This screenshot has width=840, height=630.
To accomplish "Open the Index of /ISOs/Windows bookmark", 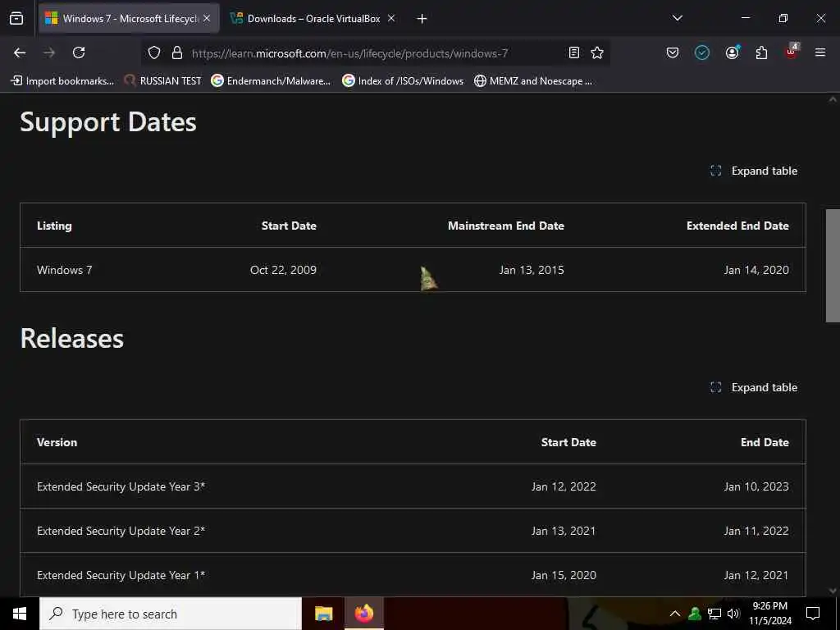I will pos(402,81).
